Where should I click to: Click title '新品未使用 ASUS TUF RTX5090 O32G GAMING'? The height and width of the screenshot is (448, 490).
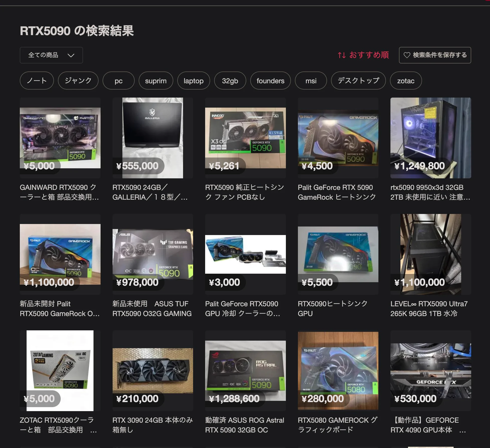tap(152, 309)
